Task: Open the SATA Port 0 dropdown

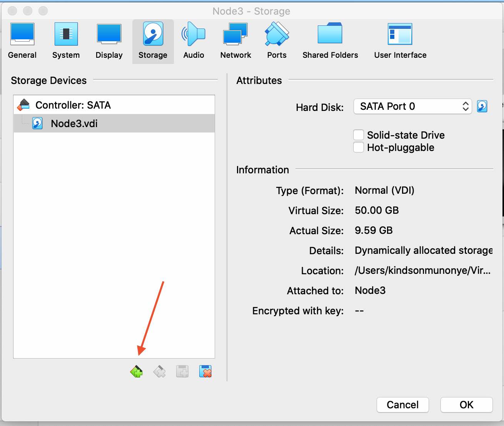Action: point(412,106)
